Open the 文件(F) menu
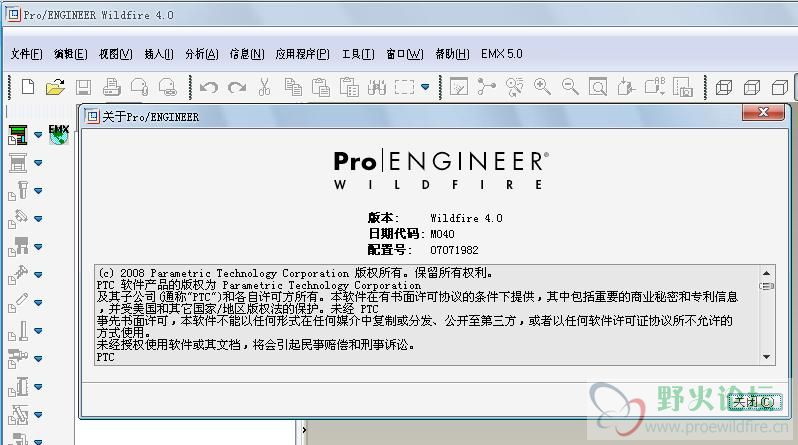Screen dimensions: 798x445 [26, 54]
